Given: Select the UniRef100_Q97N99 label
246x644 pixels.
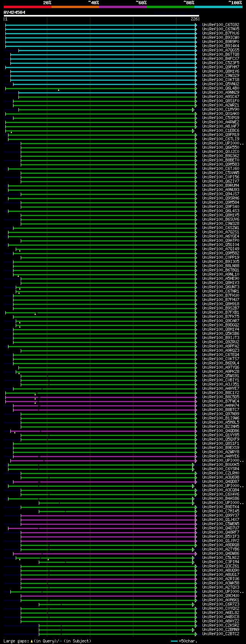Looking at the screenshot, I should coord(221,414).
